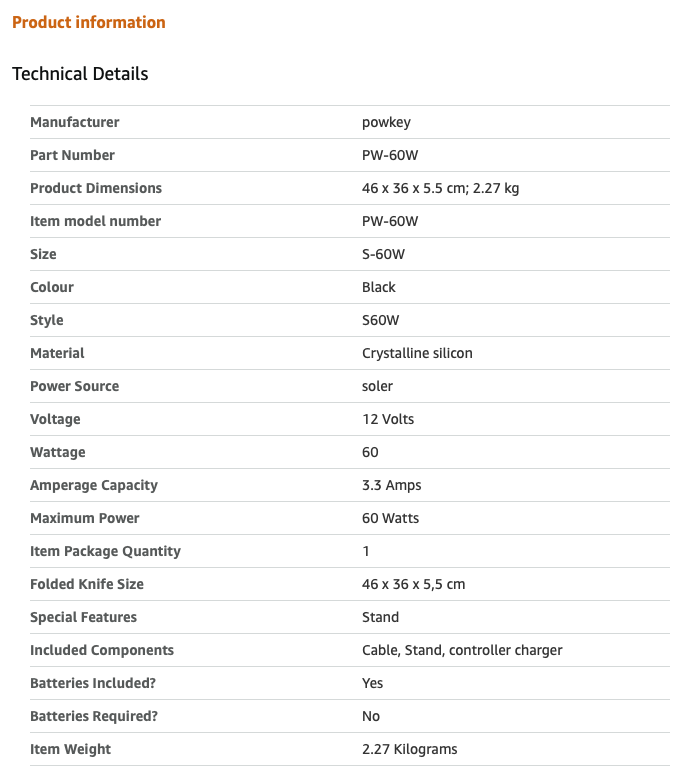The image size is (686, 776).
Task: Click the 3.3 Amps value
Action: coord(392,485)
